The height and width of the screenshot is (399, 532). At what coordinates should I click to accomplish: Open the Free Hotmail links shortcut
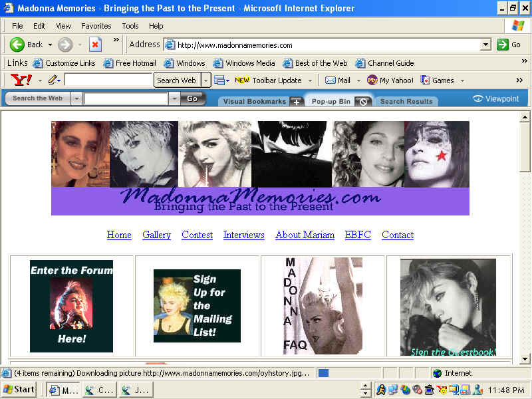130,63
